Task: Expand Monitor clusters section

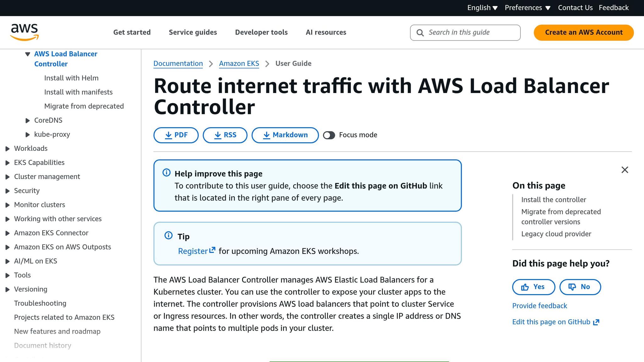Action: point(8,205)
